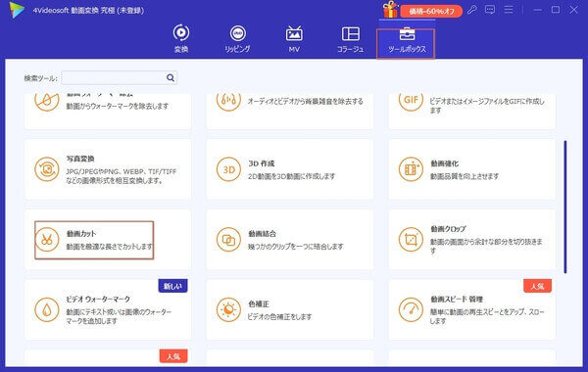
Task: Click the ビデオの色補正をします description
Action: [279, 317]
